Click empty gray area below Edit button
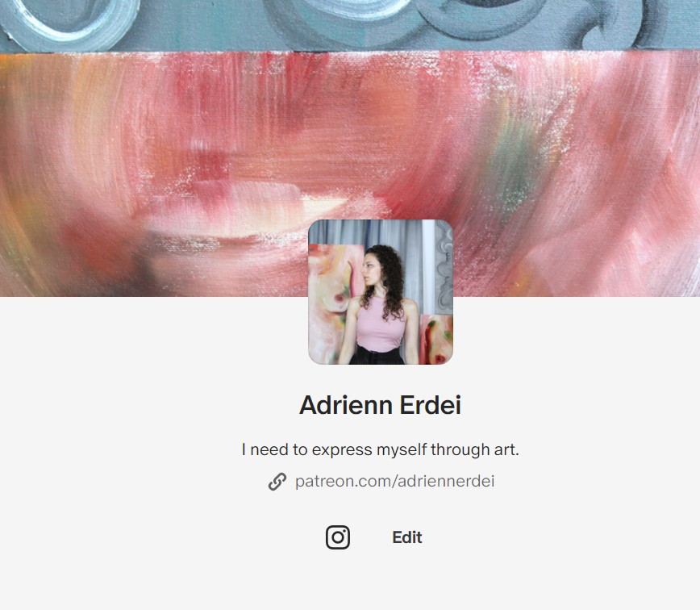Screen dimensions: 700x610 350,580
